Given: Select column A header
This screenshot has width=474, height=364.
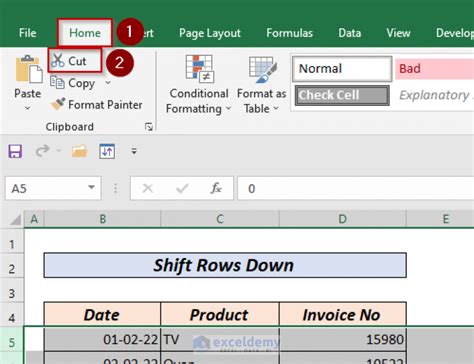Looking at the screenshot, I should point(34,219).
